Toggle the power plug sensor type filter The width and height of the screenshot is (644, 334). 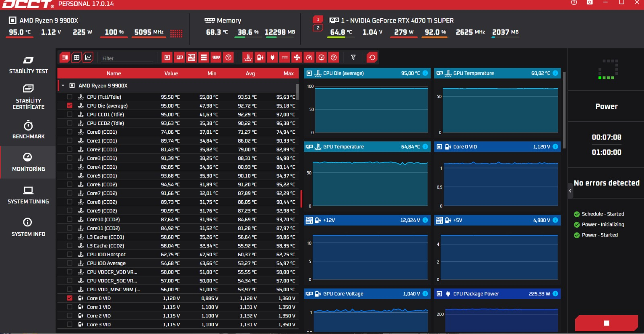coord(272,58)
